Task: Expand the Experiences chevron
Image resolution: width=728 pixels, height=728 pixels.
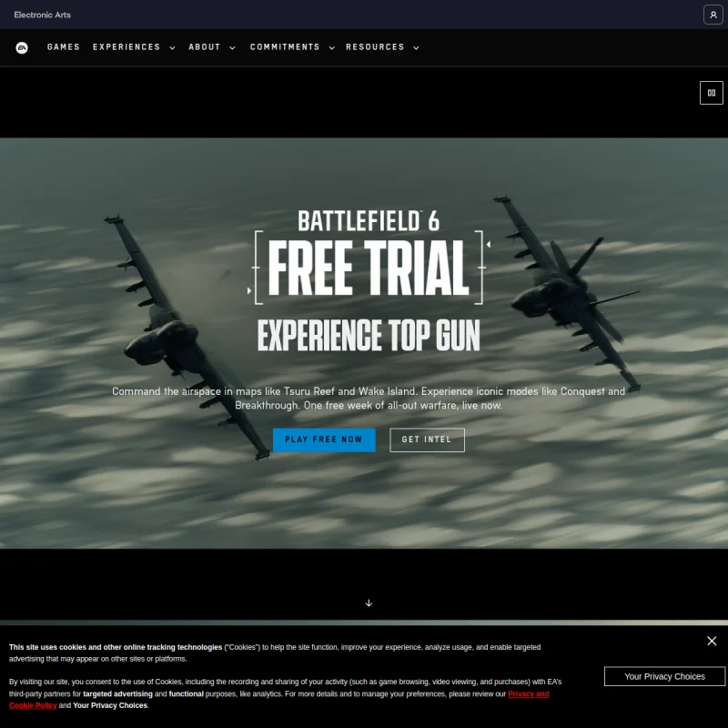Action: pos(172,48)
